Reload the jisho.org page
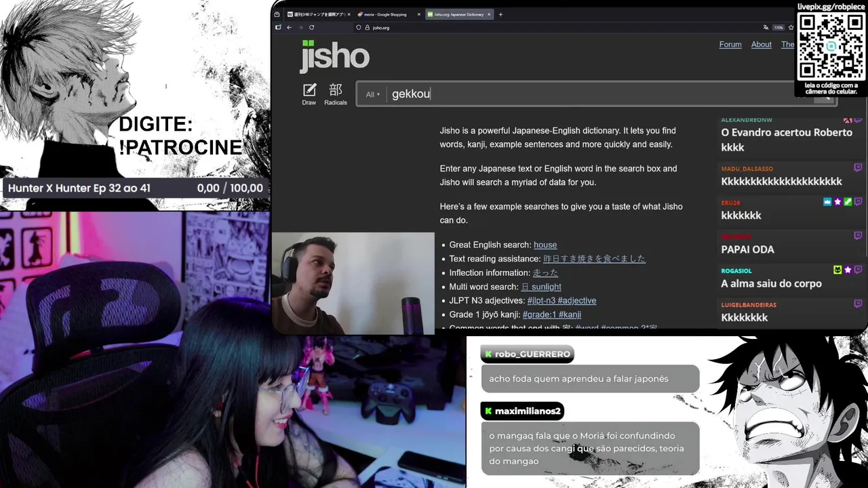This screenshot has width=868, height=488. click(x=312, y=28)
